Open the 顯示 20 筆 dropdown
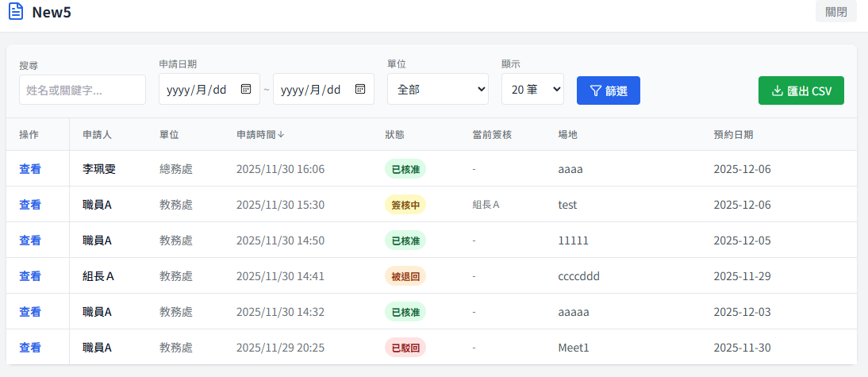 pyautogui.click(x=532, y=90)
